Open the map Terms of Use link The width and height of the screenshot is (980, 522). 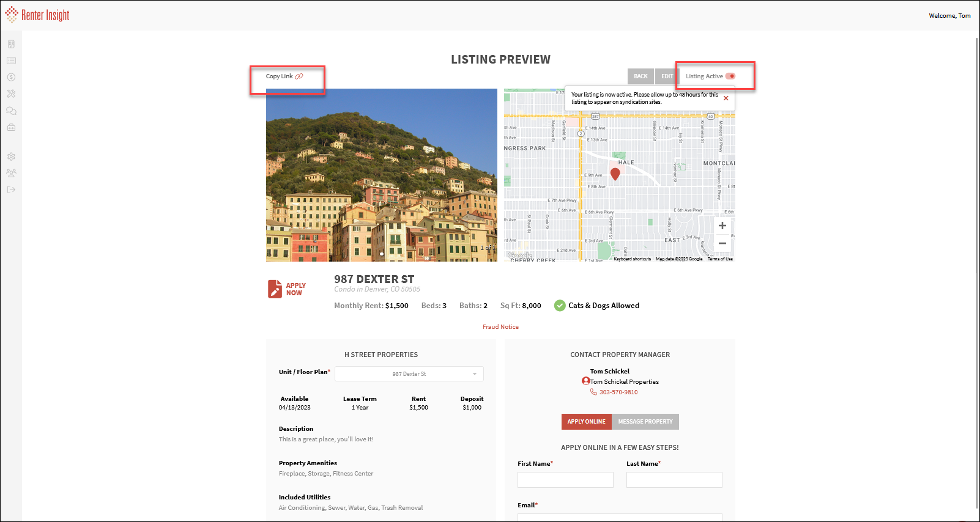[720, 259]
